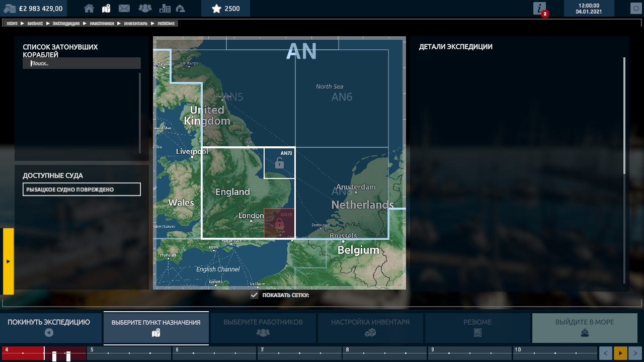Open the map marker icon in top bar

106,9
